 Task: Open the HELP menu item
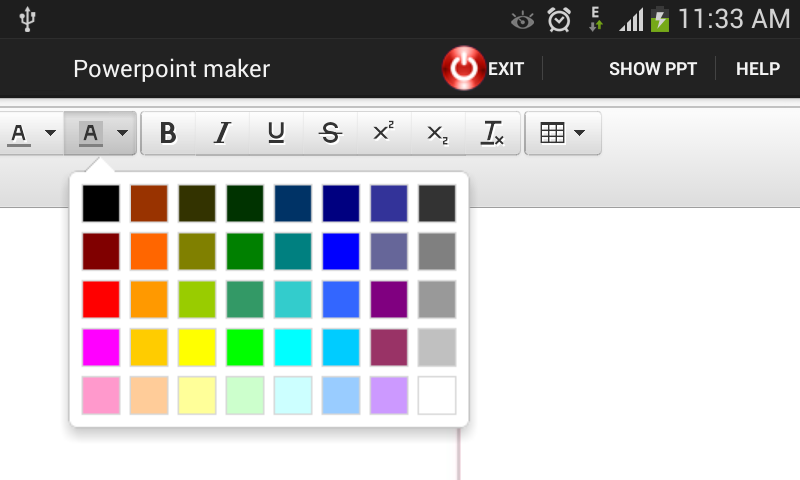tap(758, 69)
